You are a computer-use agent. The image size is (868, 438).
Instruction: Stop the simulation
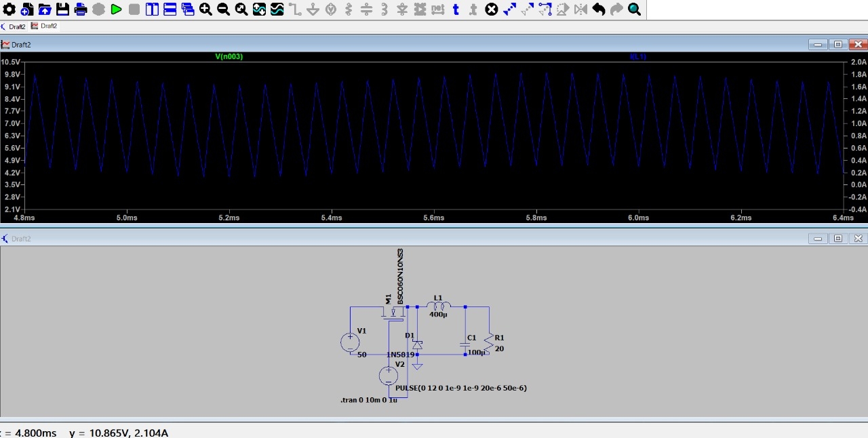[134, 9]
